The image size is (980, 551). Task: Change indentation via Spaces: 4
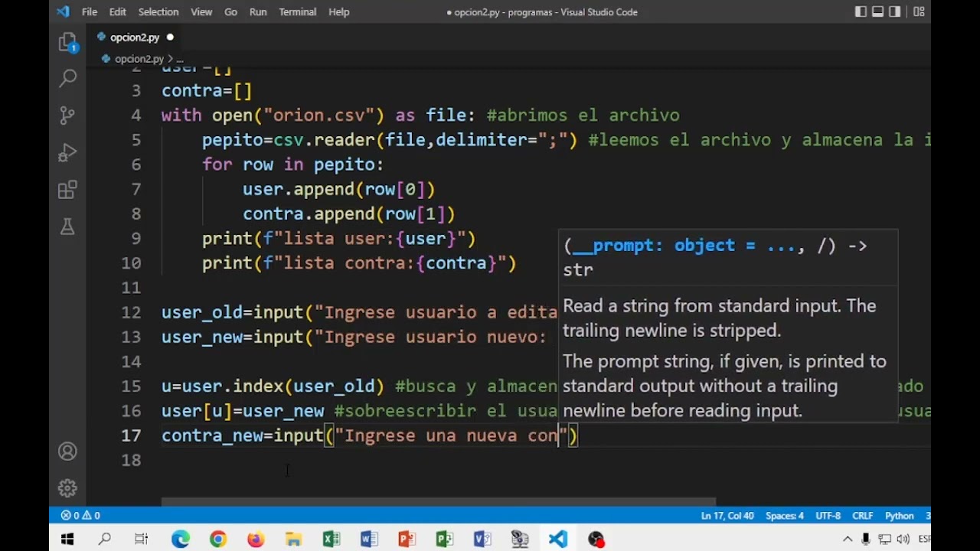coord(785,515)
